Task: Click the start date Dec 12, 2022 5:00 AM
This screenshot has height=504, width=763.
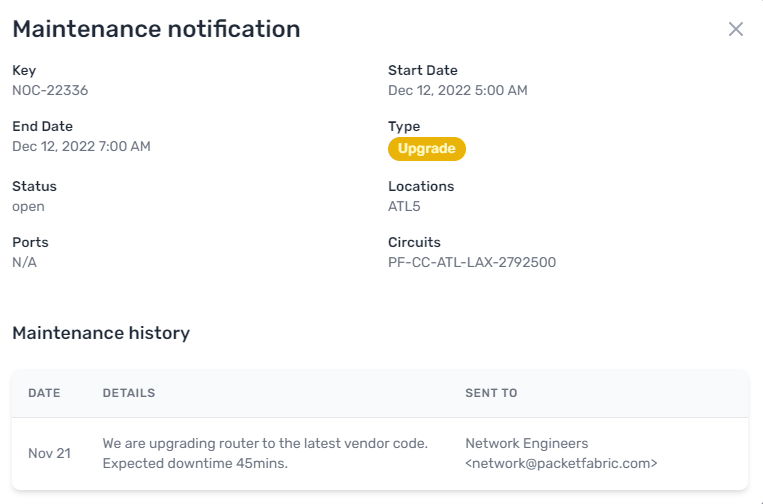Action: (x=457, y=90)
